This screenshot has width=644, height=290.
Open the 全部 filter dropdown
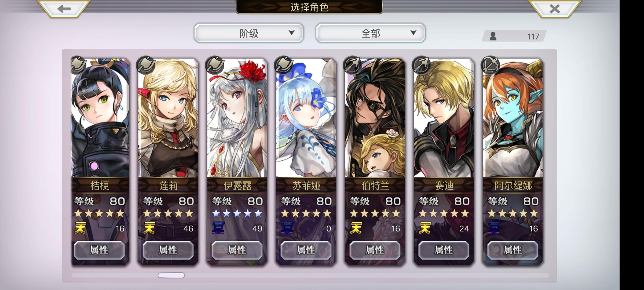(371, 33)
